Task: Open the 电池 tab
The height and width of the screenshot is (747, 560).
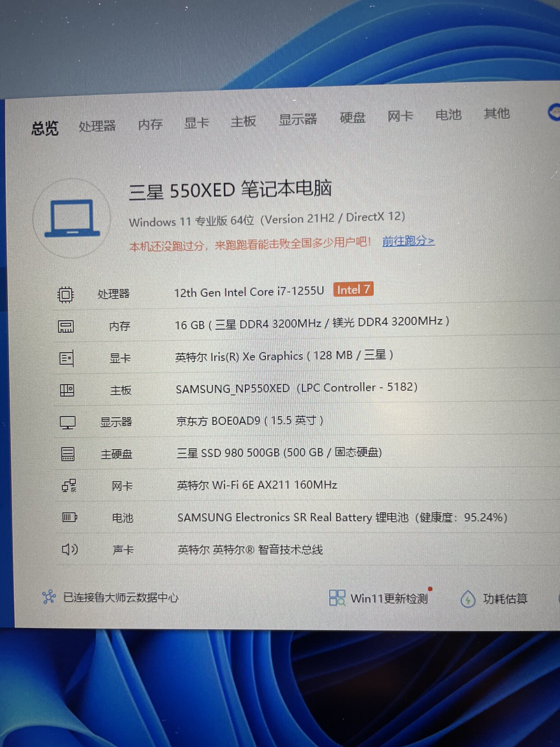Action: click(x=448, y=115)
